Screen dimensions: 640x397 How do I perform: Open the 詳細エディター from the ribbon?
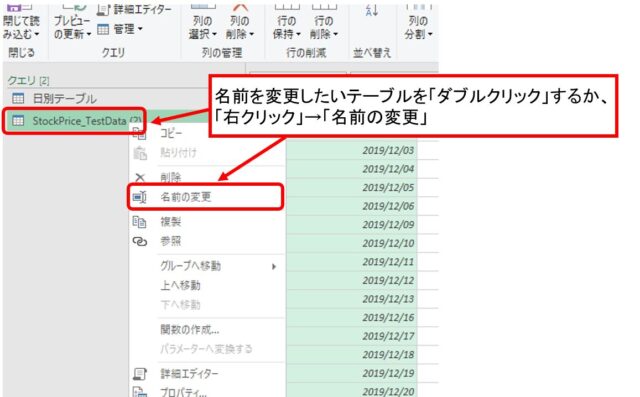pyautogui.click(x=135, y=9)
